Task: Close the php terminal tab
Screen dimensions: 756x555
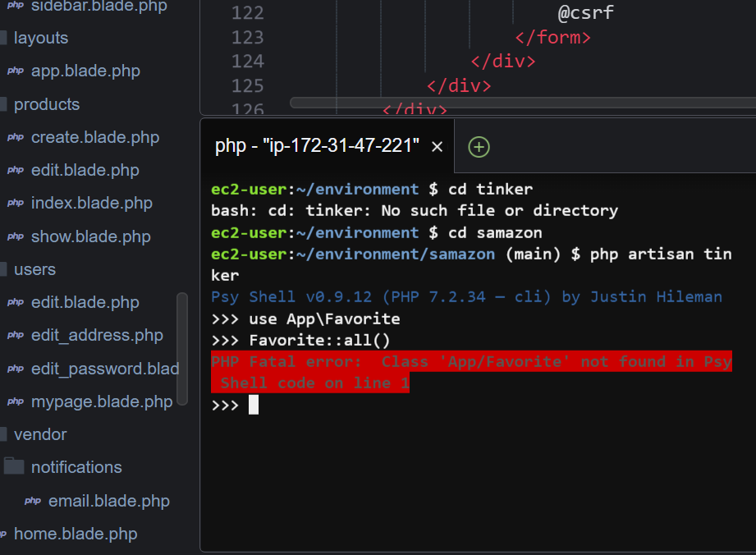Action: 438,147
